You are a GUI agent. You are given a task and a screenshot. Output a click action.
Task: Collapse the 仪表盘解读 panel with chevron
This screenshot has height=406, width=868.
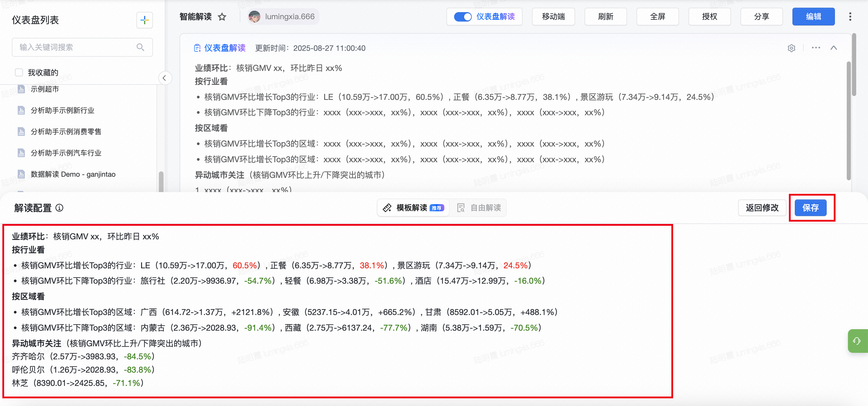[x=834, y=48]
